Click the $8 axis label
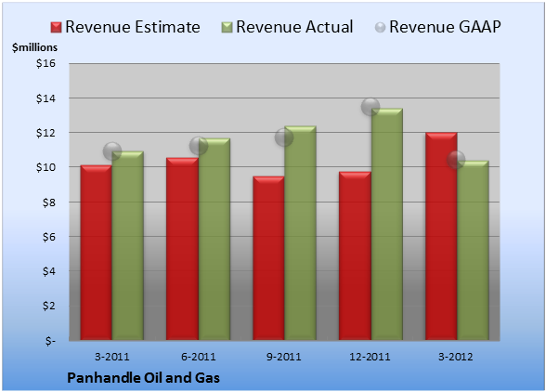This screenshot has width=546, height=392. click(x=48, y=203)
